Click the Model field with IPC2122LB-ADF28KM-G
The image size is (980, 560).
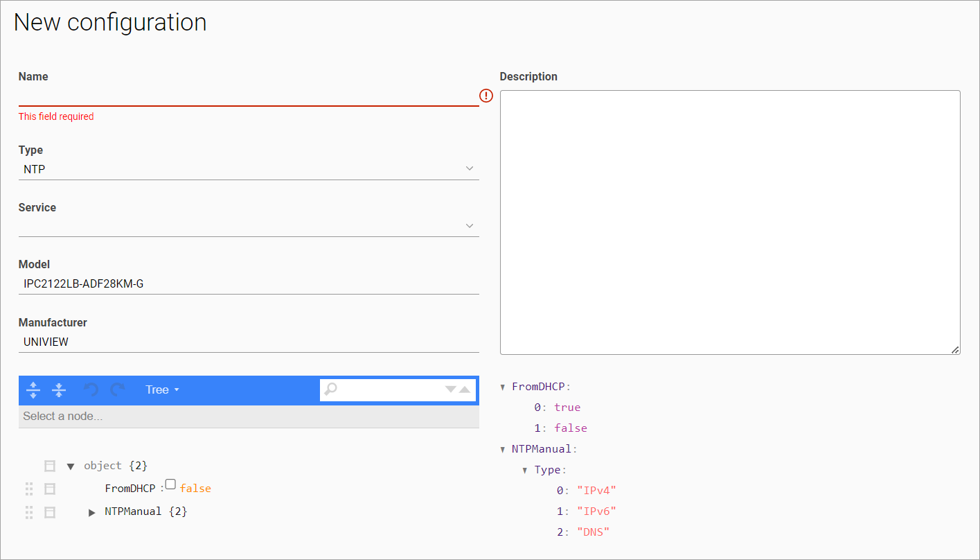248,283
